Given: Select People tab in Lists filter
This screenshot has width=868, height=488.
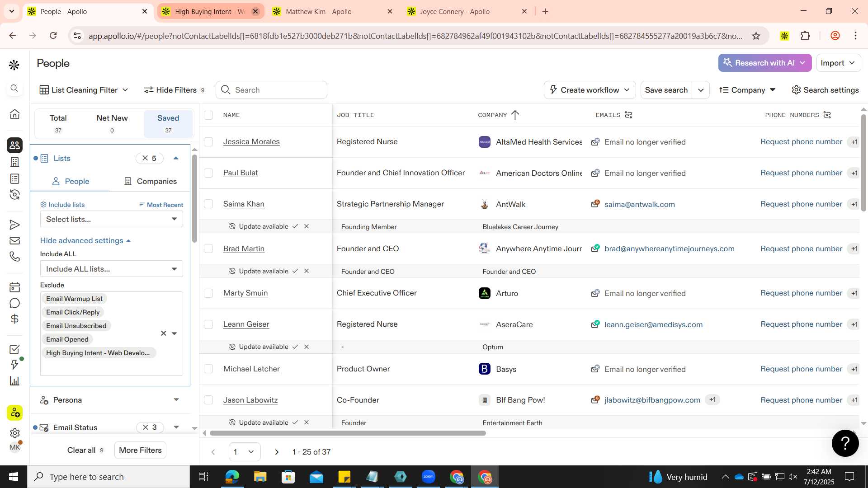Looking at the screenshot, I should tap(71, 181).
